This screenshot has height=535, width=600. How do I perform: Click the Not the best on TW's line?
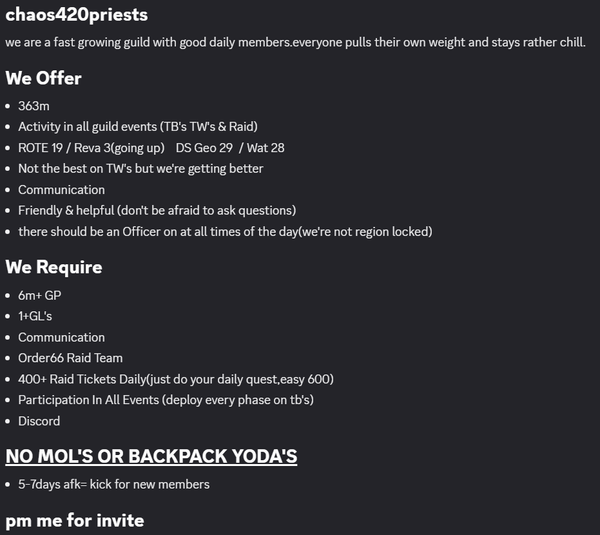pos(140,169)
